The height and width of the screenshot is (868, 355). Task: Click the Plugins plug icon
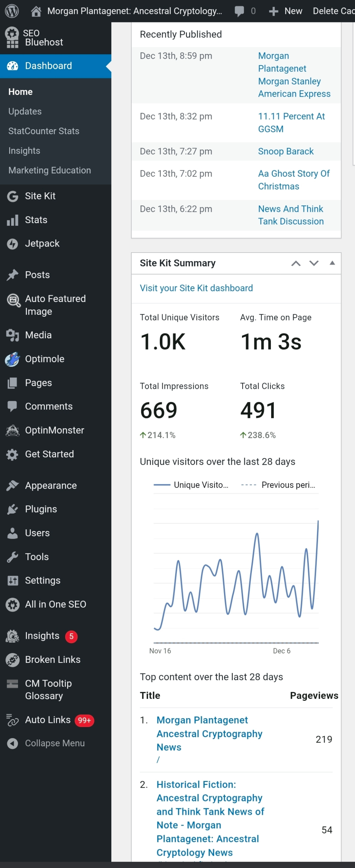point(13,509)
